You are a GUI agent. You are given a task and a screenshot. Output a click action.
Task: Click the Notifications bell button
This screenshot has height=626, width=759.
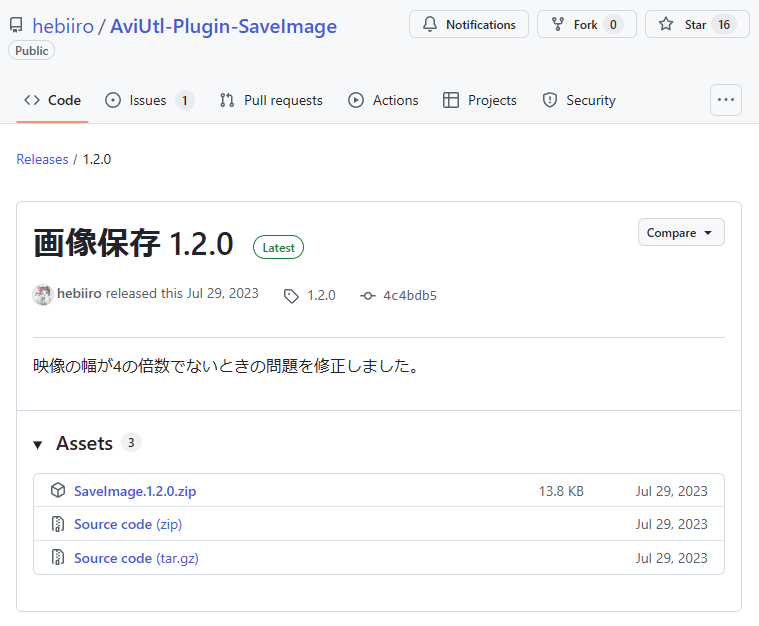tap(468, 25)
